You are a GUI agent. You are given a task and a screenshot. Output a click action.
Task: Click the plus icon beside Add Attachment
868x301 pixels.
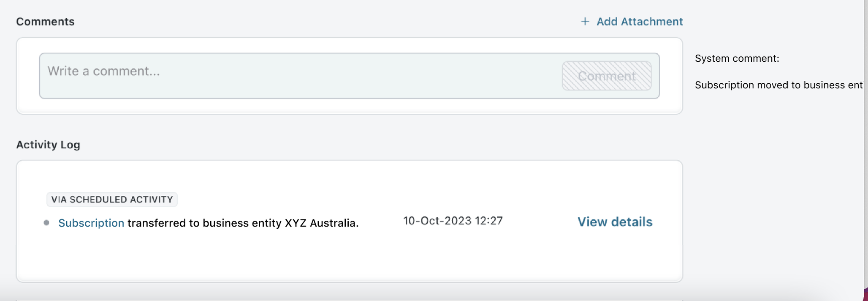[585, 21]
